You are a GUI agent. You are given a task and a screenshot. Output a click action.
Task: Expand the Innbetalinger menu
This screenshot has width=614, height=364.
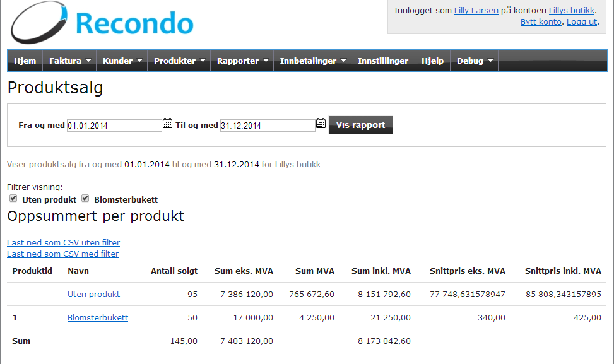313,61
